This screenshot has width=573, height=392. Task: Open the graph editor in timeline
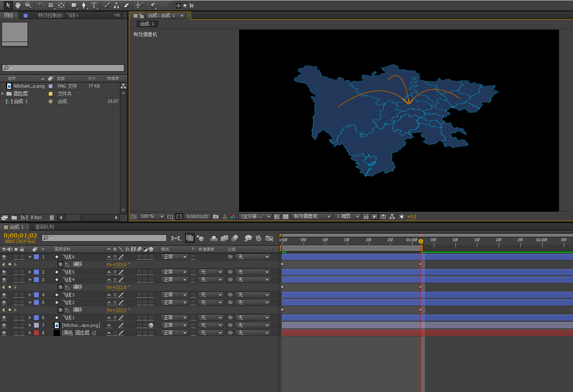pos(269,238)
